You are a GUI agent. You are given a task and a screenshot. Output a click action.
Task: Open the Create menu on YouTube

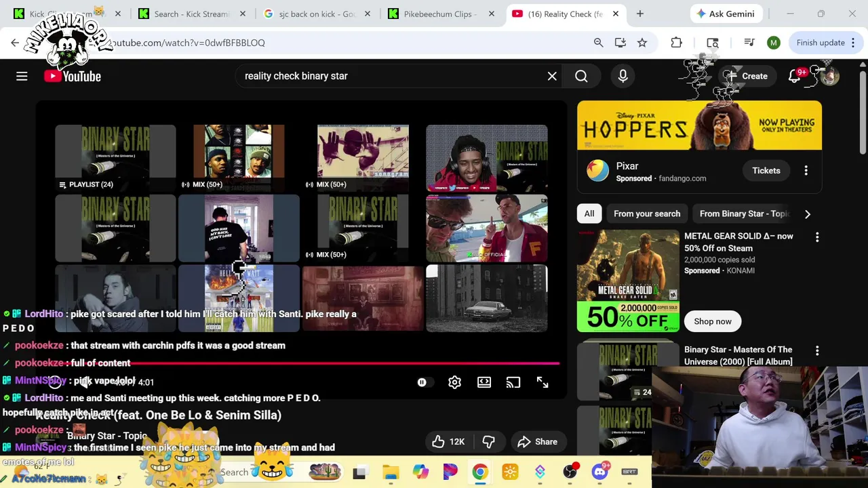click(x=746, y=76)
